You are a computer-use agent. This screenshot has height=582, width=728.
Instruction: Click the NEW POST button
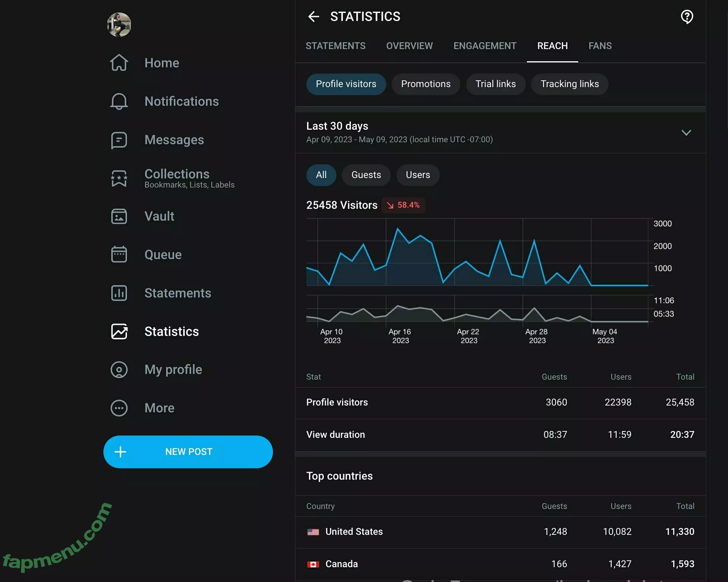pos(188,452)
